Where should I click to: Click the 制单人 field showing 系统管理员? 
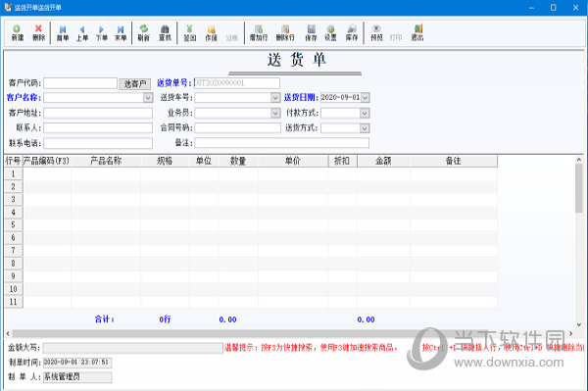click(x=77, y=376)
